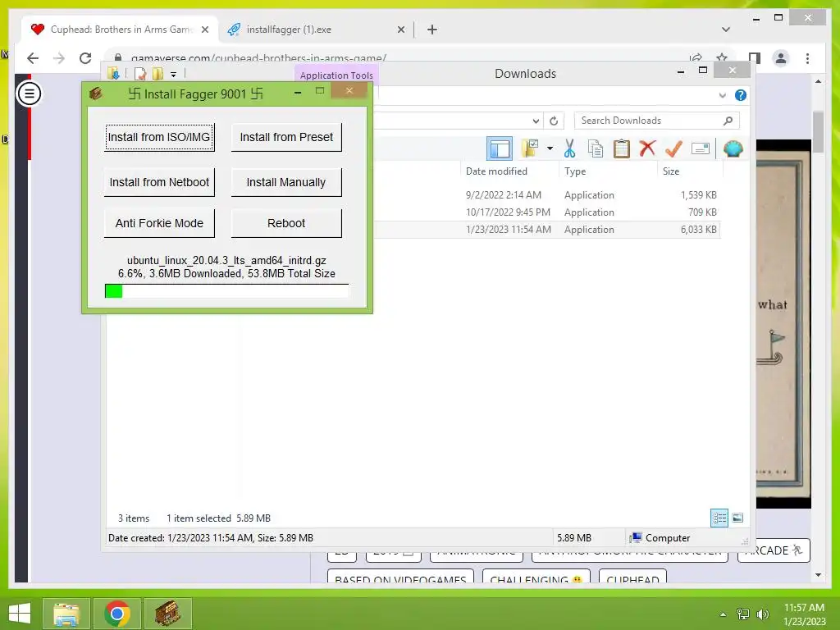This screenshot has height=630, width=840.
Task: Open a new Chrome tab
Action: 431,30
